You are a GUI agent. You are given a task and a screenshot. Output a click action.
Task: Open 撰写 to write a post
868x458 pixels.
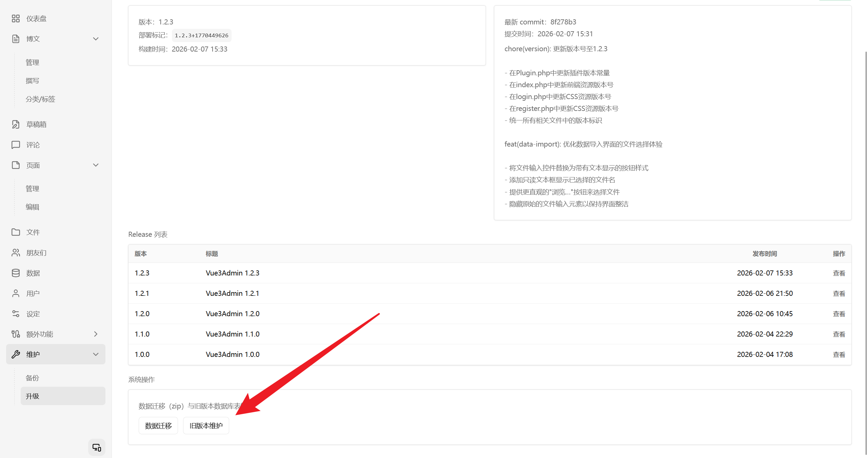(33, 81)
